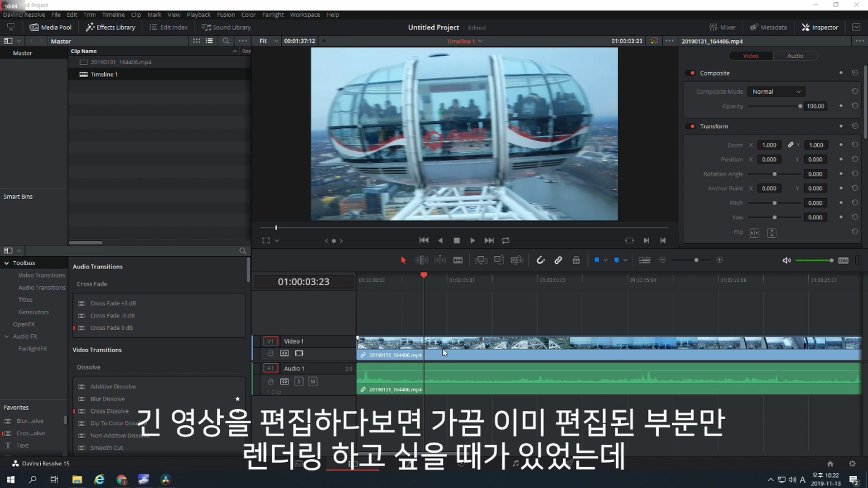Switch Inspector to the Audio tab
Viewport: 868px width, 488px height.
pyautogui.click(x=795, y=56)
